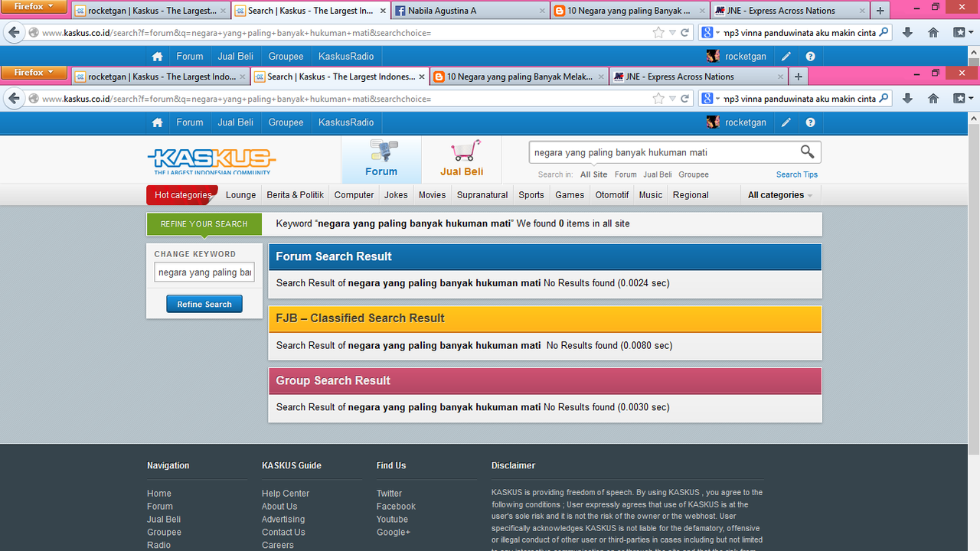Open Contact Us footer link

(283, 533)
